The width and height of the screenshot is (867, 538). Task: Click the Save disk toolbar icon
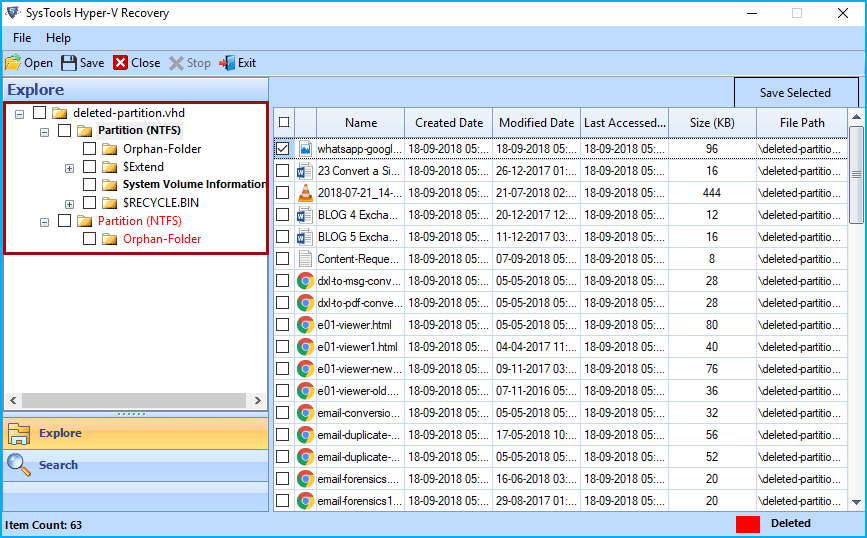click(x=68, y=63)
